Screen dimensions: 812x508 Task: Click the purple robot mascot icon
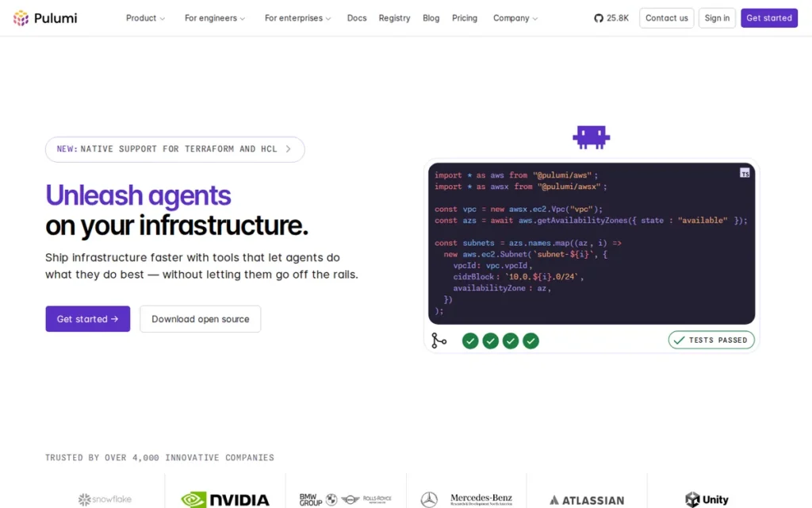[591, 137]
